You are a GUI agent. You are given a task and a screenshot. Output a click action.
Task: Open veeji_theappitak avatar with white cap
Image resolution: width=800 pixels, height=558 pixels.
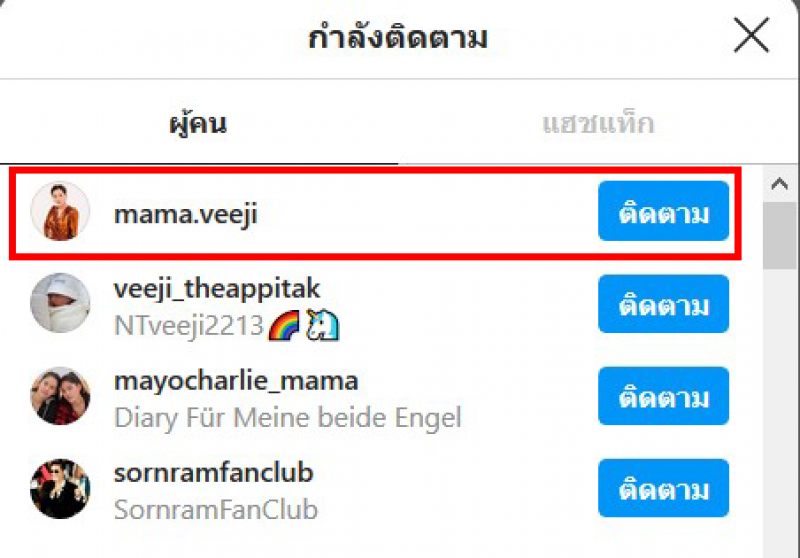pos(60,303)
